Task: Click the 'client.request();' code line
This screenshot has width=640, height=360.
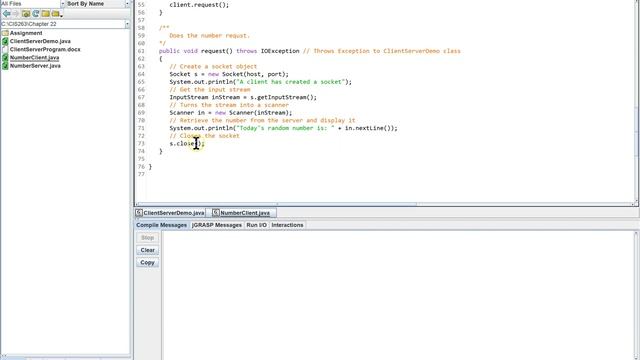Action: (199, 5)
